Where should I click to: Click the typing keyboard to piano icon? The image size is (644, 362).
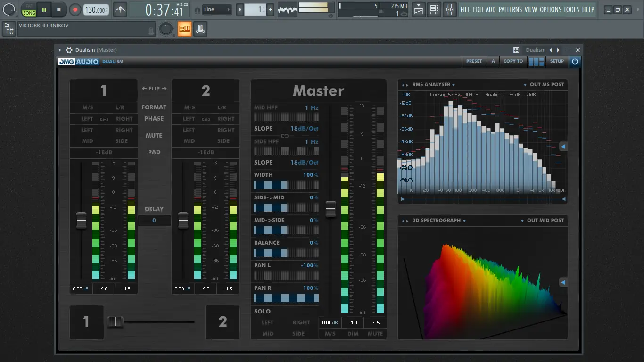(185, 29)
